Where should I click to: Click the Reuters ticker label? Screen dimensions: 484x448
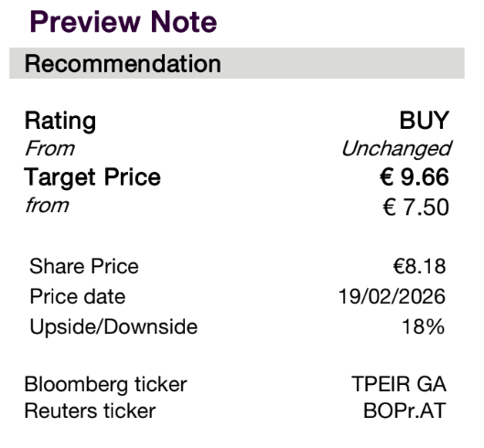pyautogui.click(x=90, y=411)
